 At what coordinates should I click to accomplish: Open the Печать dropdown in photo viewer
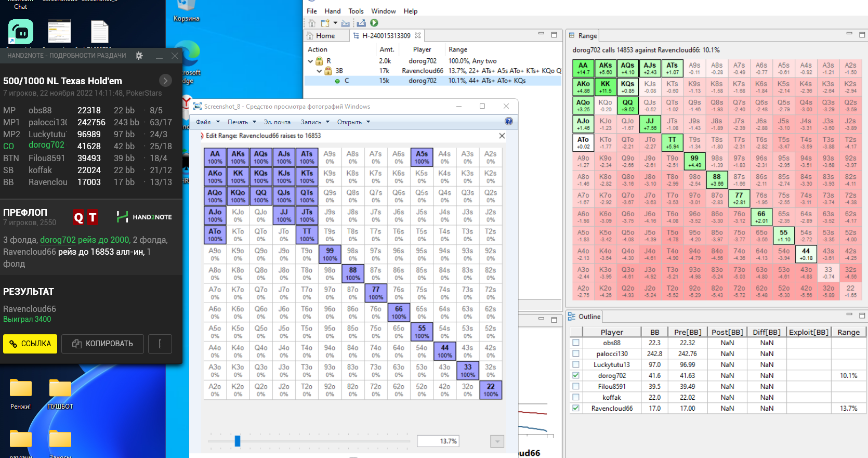click(x=242, y=122)
